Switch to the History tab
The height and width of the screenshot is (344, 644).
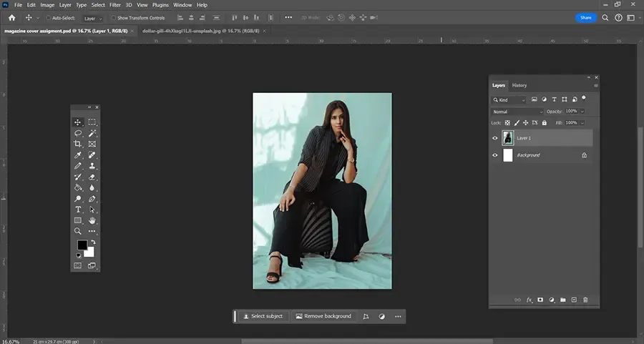[x=519, y=85]
